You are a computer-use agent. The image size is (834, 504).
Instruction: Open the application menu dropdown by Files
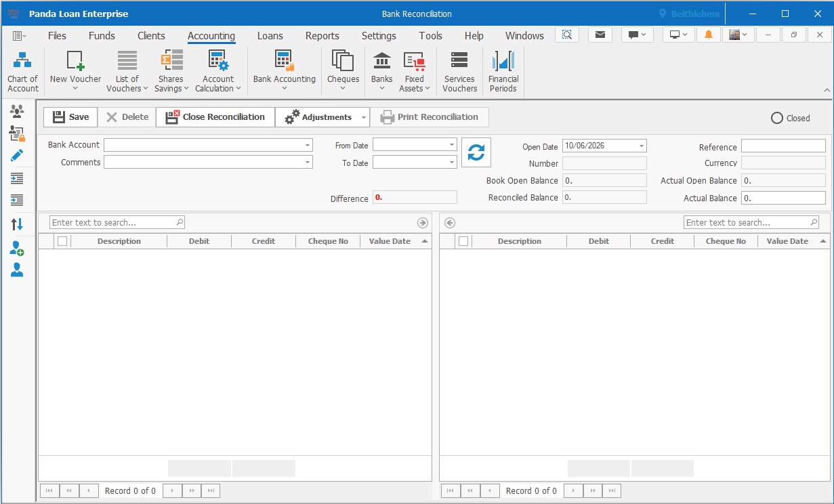(19, 36)
